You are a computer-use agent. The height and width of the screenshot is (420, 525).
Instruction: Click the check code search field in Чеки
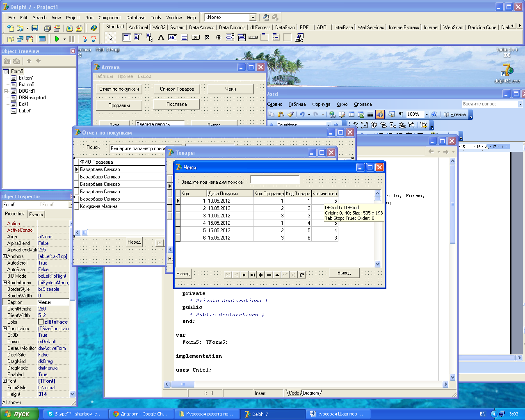click(275, 179)
